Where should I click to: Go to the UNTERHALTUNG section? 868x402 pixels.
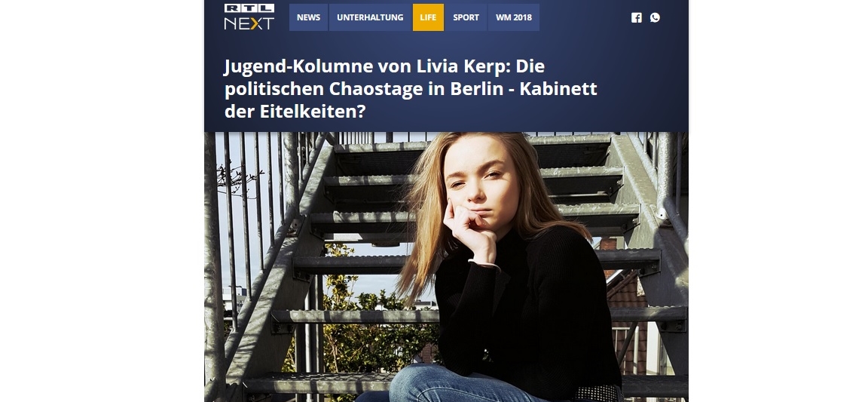pyautogui.click(x=370, y=17)
